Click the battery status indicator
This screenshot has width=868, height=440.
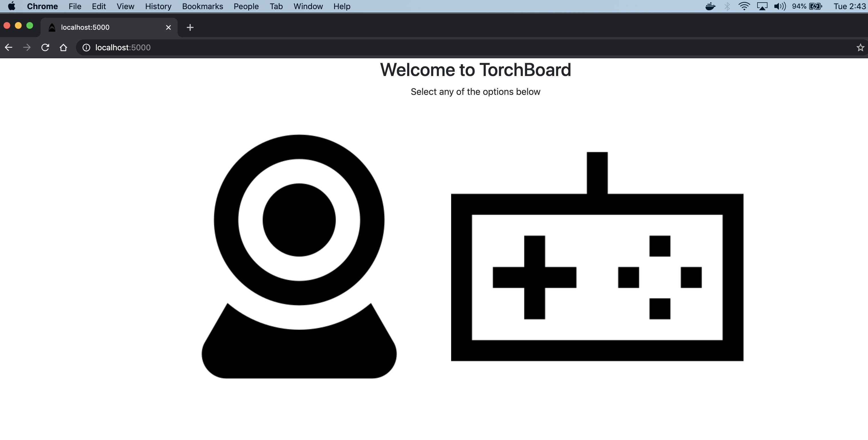[x=815, y=6]
